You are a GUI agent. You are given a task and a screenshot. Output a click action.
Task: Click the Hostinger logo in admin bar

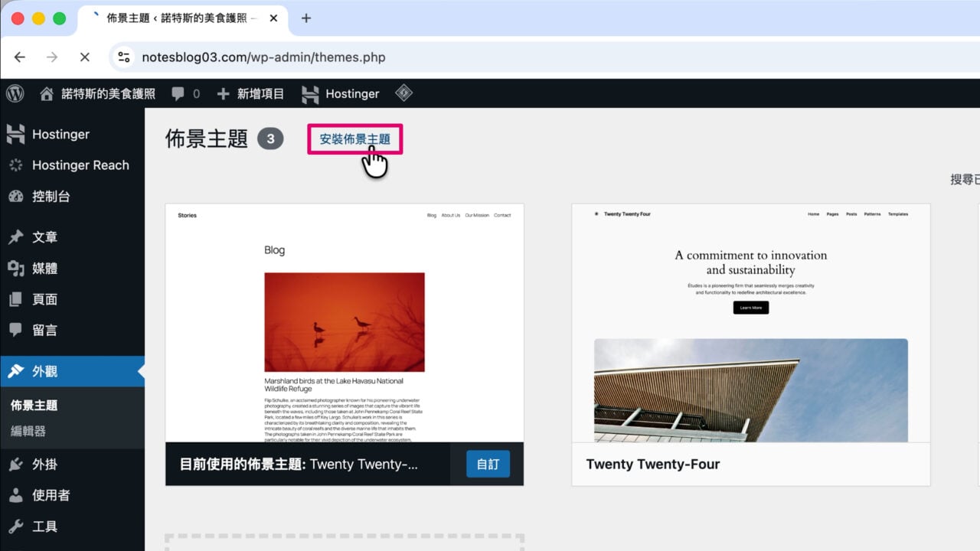(310, 94)
